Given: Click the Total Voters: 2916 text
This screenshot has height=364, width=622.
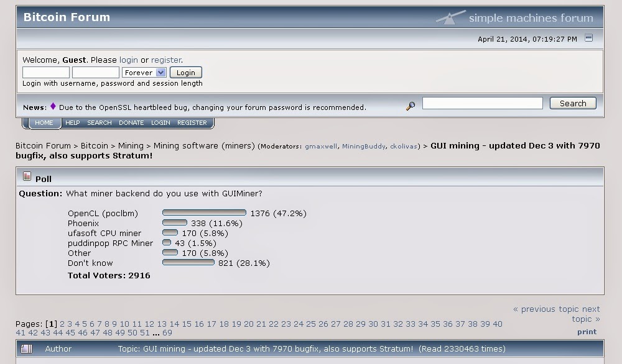Looking at the screenshot, I should coord(109,275).
